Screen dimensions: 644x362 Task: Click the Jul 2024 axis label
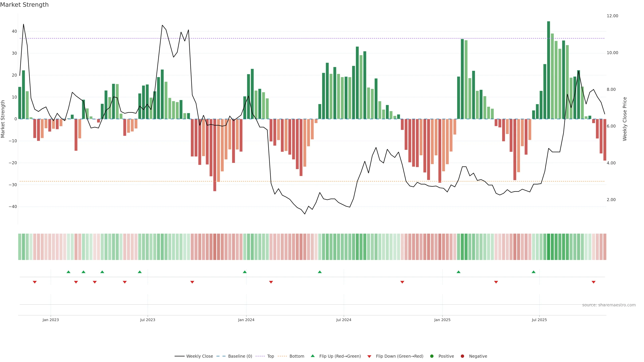click(343, 320)
